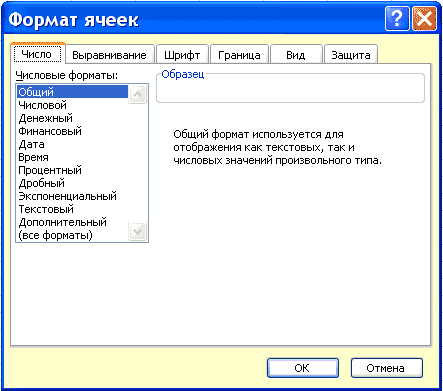The height and width of the screenshot is (391, 443).
Task: Click the Отмена button
Action: tap(387, 368)
